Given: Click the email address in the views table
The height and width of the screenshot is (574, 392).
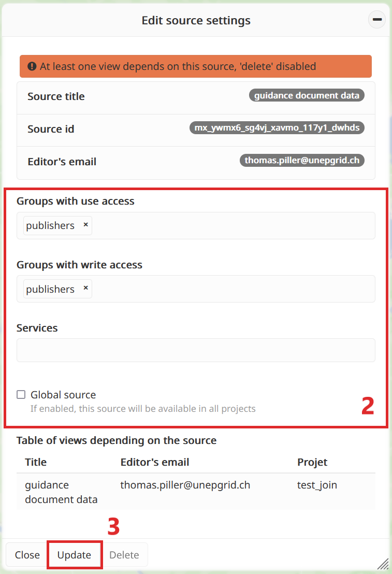Looking at the screenshot, I should click(185, 485).
